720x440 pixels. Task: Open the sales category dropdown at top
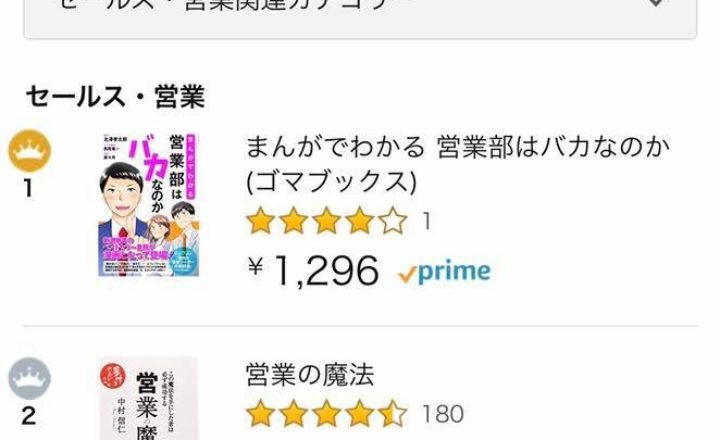[x=360, y=18]
